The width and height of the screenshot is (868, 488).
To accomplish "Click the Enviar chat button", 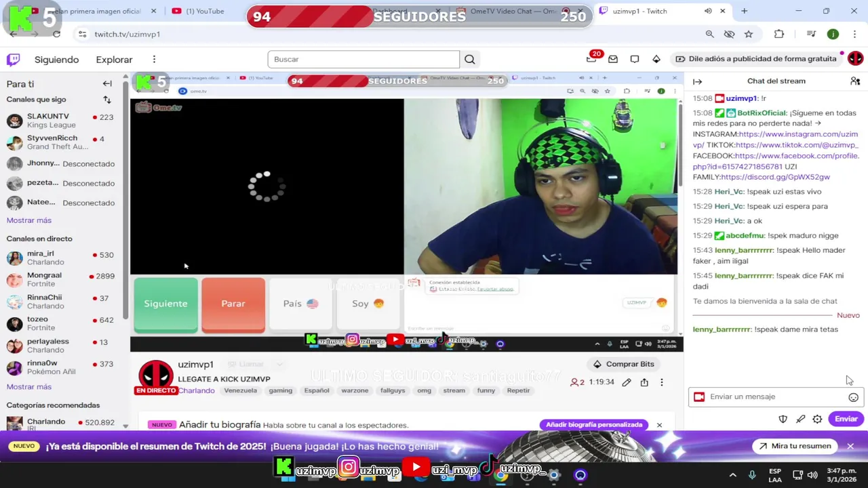I will tap(846, 419).
